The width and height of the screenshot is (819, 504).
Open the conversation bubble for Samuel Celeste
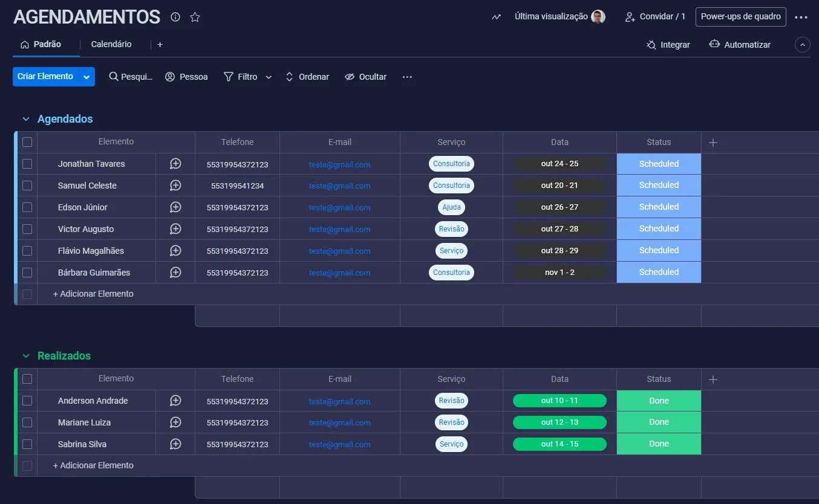(x=175, y=186)
